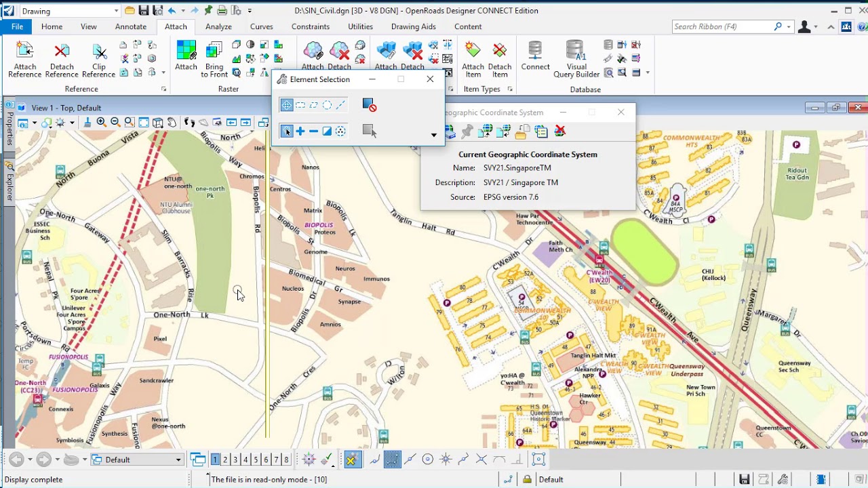The image size is (868, 488).
Task: Switch to the Analyze ribbon tab
Action: pyautogui.click(x=218, y=26)
